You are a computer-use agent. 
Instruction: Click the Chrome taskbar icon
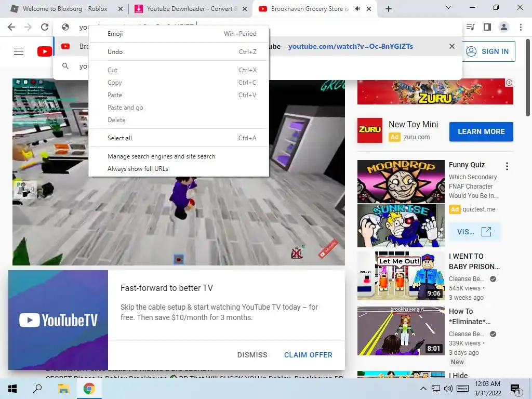click(89, 389)
